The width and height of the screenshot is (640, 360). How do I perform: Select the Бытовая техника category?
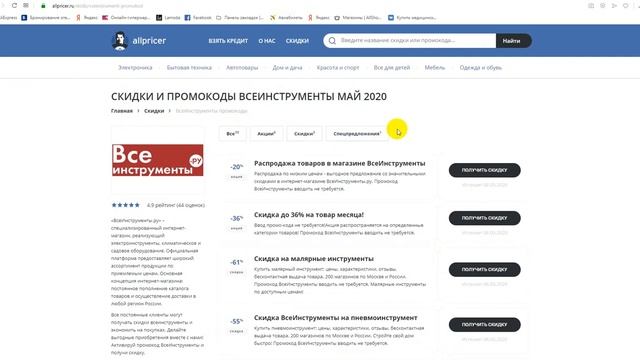tap(189, 68)
